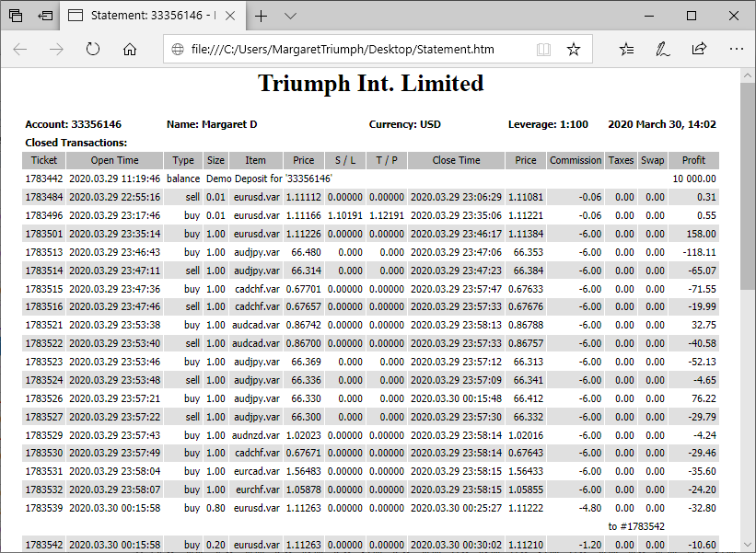The height and width of the screenshot is (553, 756).
Task: Click Account: 33356146 text
Action: [x=74, y=124]
